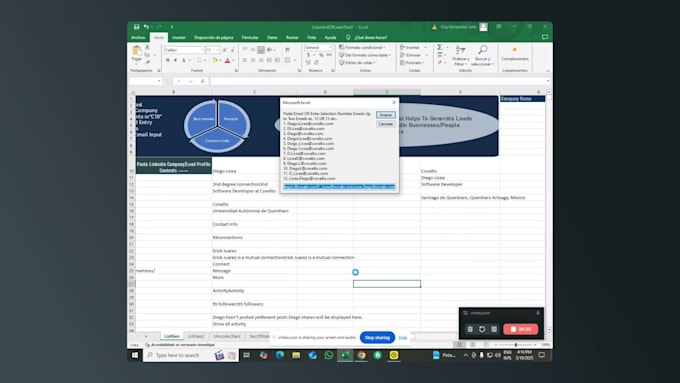Click the formula bar input area
The width and height of the screenshot is (680, 383).
click(377, 81)
